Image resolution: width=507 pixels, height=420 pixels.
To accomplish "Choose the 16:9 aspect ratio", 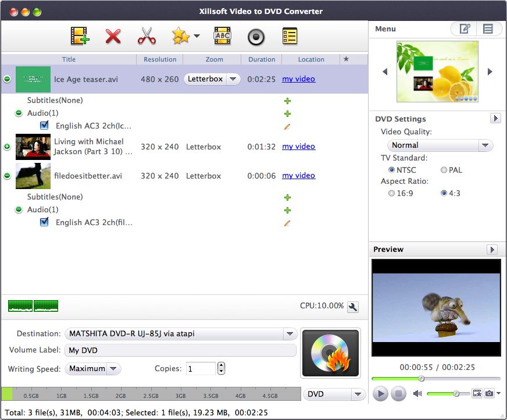I will pyautogui.click(x=391, y=193).
